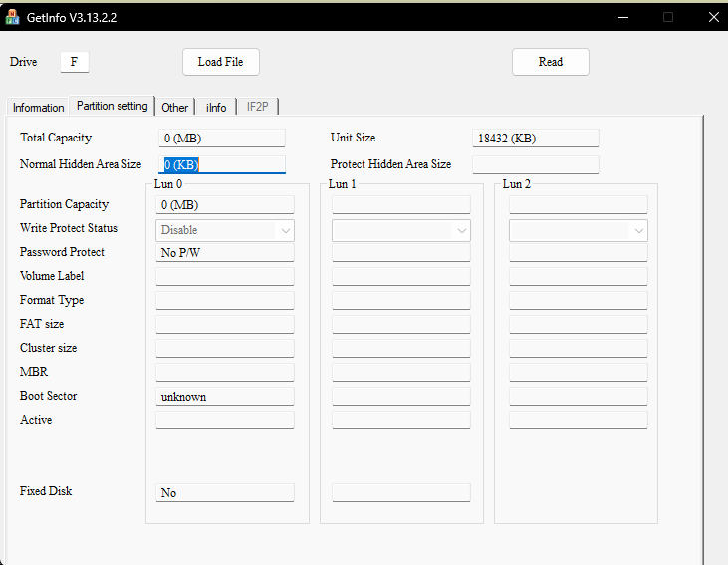Click Lun 0 Active field
This screenshot has height=565, width=728.
pyautogui.click(x=225, y=421)
